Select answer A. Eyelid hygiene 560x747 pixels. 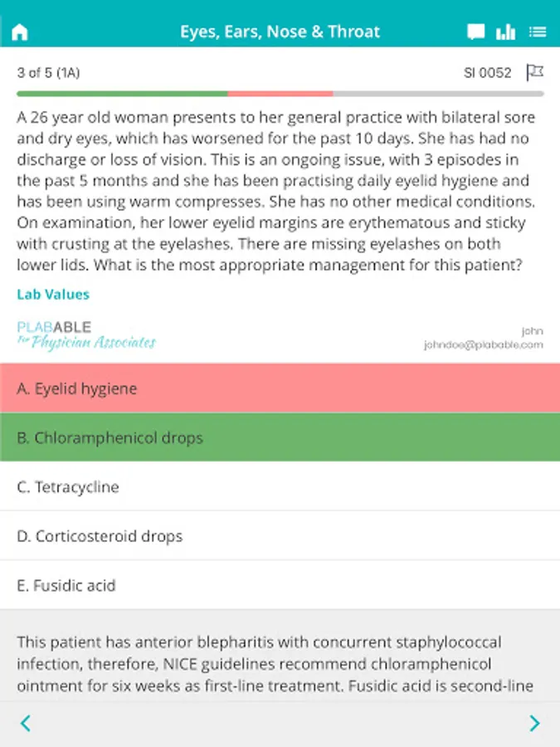pyautogui.click(x=280, y=388)
